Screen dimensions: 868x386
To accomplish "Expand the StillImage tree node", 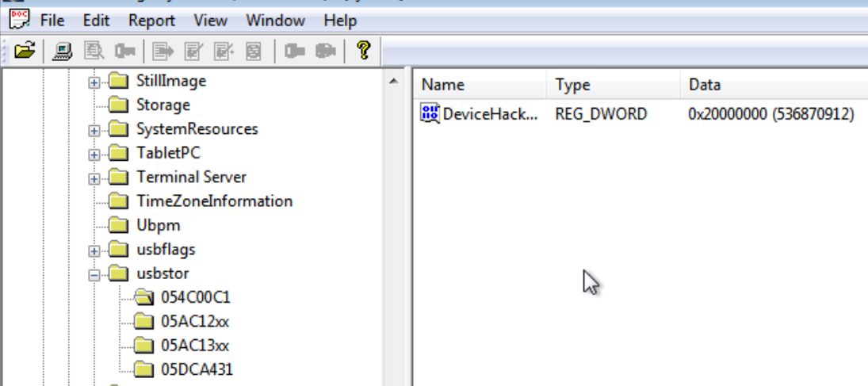I will 95,82.
